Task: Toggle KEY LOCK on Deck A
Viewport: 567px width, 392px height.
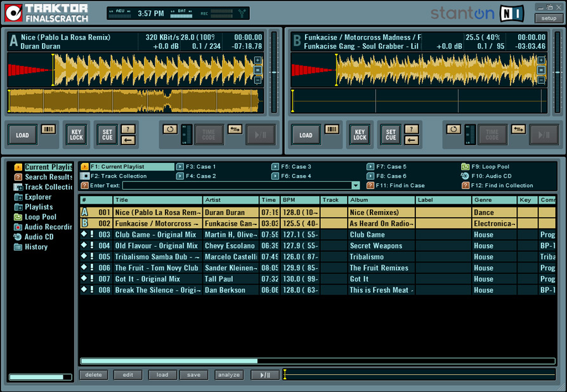Action: 76,134
